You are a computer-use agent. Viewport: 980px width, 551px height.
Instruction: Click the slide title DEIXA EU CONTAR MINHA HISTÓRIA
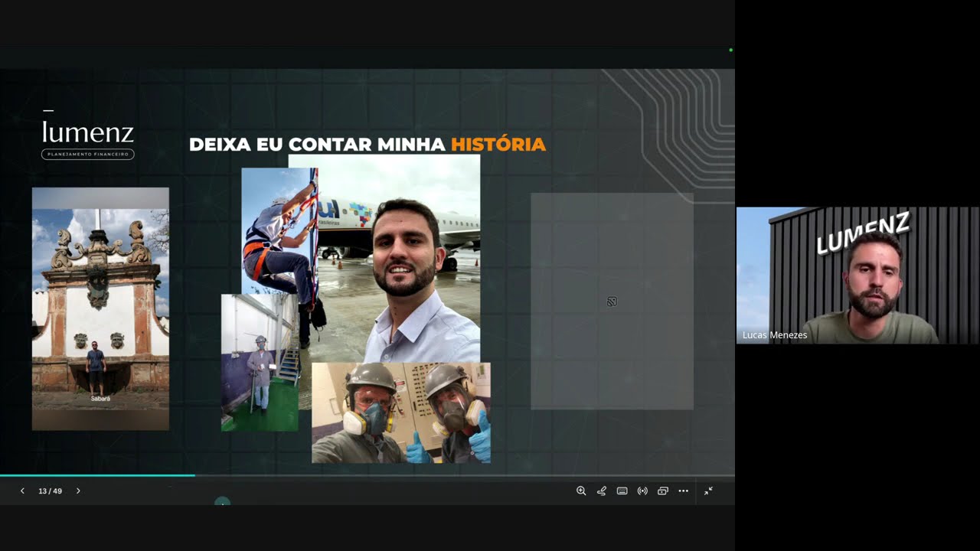(367, 145)
